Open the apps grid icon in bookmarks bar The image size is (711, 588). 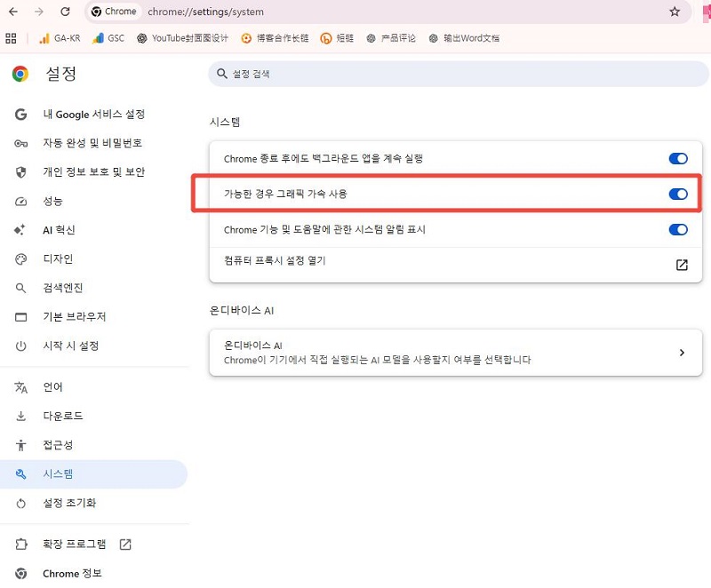tap(11, 38)
